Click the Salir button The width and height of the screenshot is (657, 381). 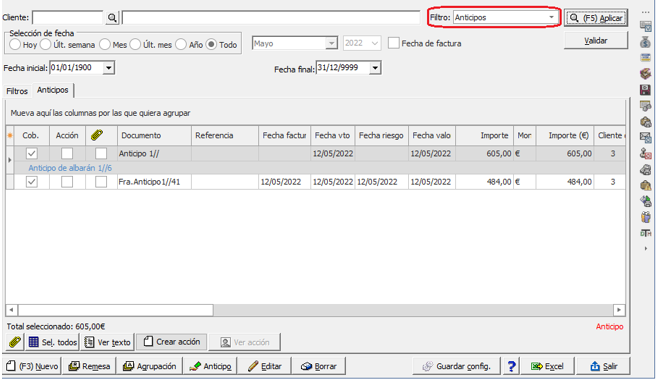(603, 366)
